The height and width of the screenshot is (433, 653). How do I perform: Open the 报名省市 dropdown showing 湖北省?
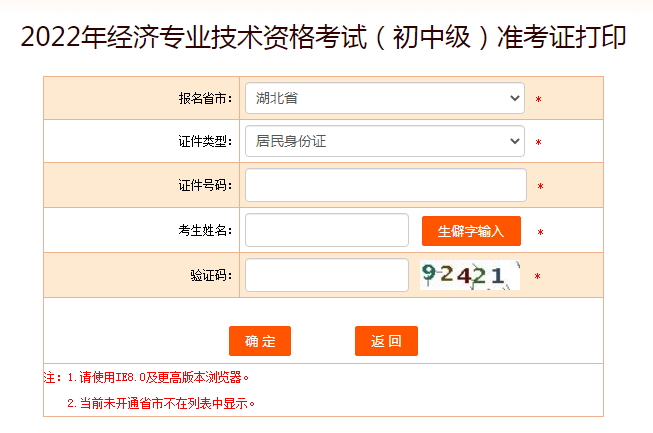coord(385,98)
